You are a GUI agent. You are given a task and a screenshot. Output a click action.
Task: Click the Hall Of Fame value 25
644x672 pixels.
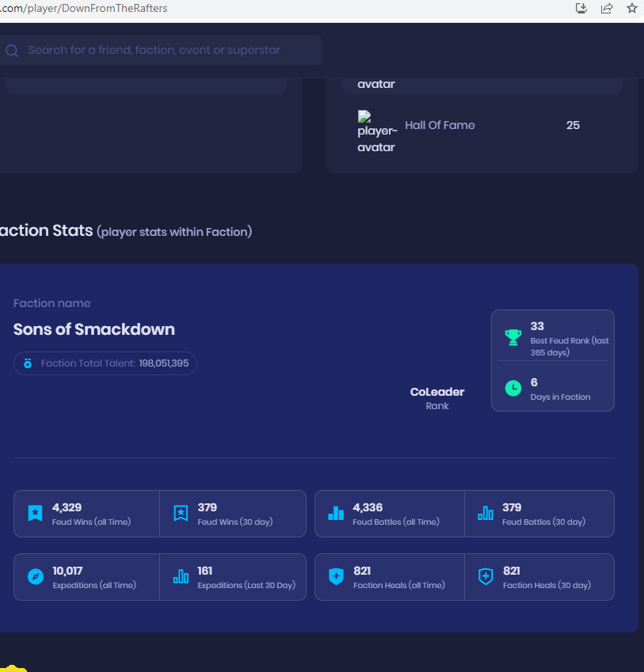[x=573, y=125]
